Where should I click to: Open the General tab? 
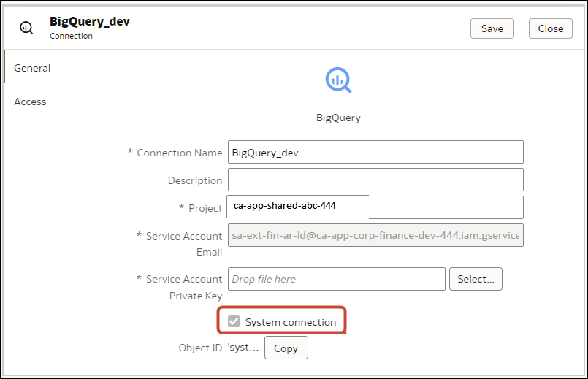point(32,68)
